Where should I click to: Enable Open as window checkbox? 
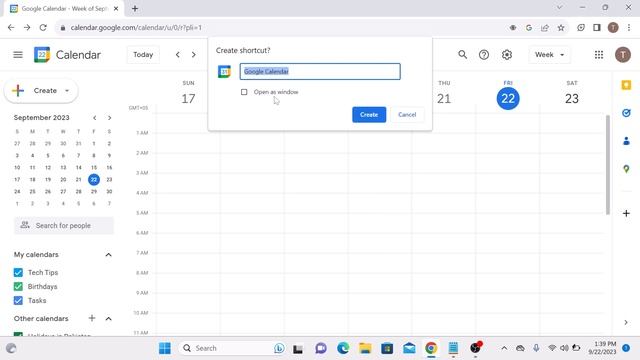(x=244, y=92)
